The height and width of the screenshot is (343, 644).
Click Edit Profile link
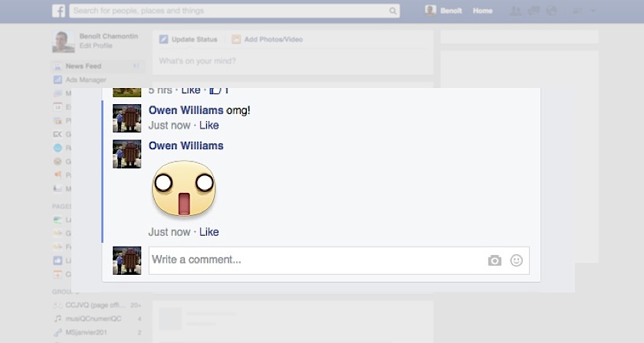tap(96, 45)
